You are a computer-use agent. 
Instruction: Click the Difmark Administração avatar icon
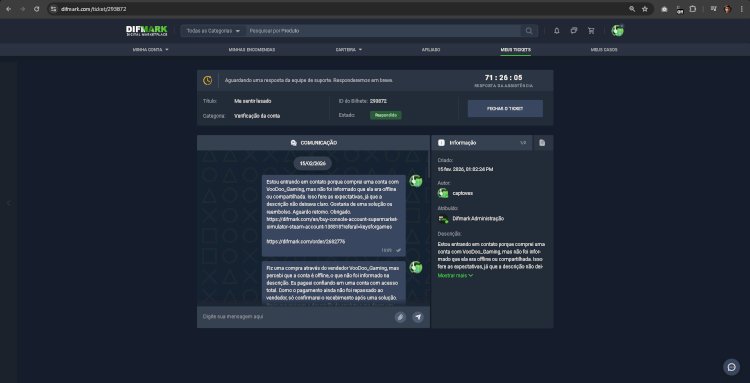[443, 219]
